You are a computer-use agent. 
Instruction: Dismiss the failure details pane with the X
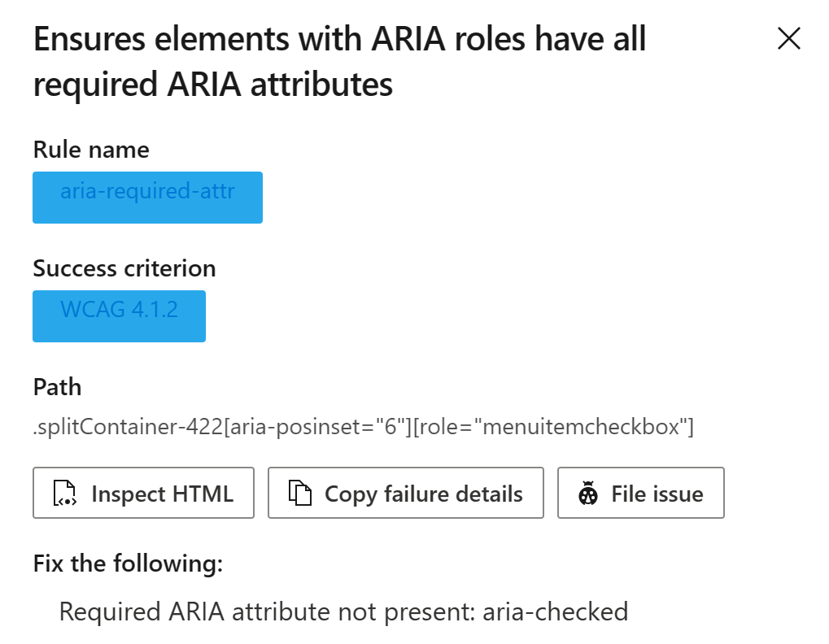click(788, 38)
